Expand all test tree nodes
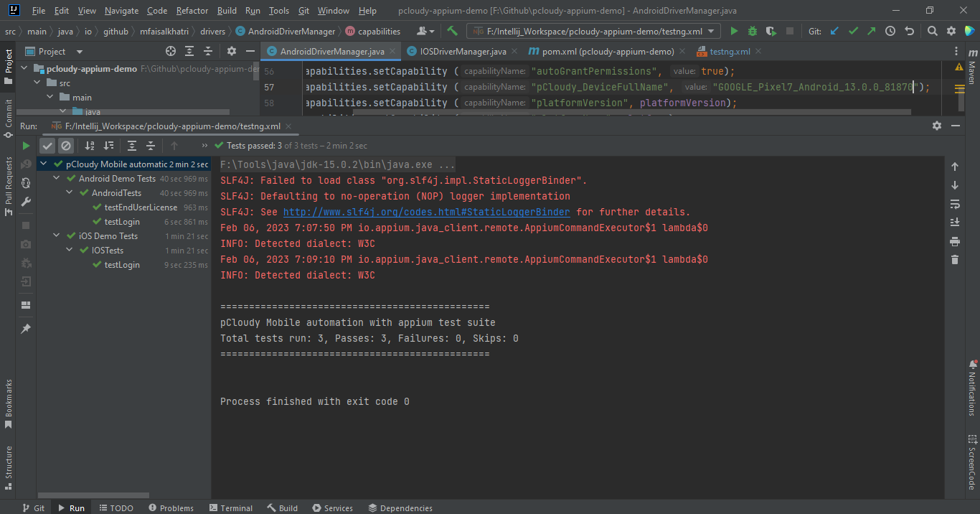980x514 pixels. pos(132,146)
